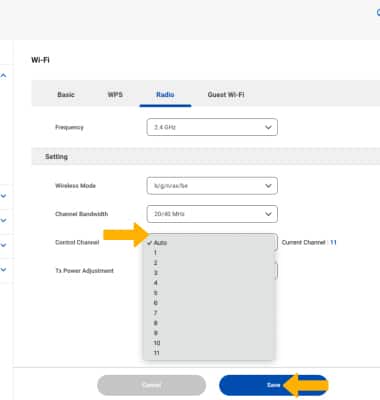Image resolution: width=380 pixels, height=400 pixels.
Task: Click the Current Channel value 11
Action: 333,242
